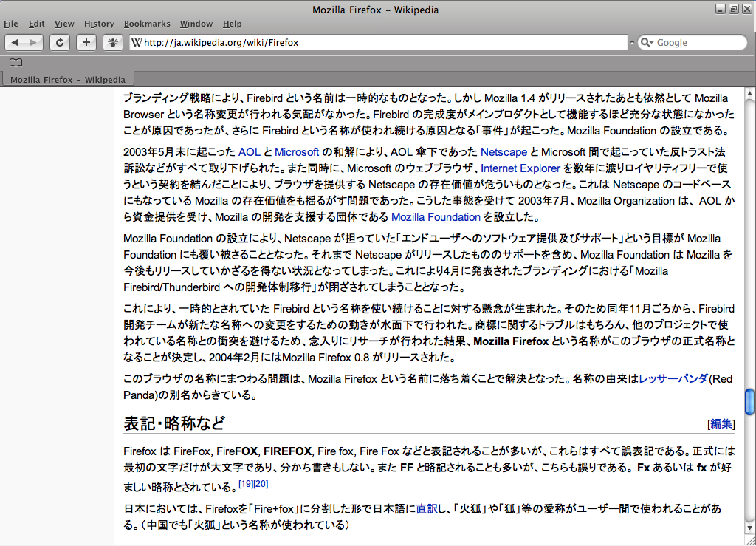
Task: Click the レッサーパンダ link
Action: pos(673,379)
